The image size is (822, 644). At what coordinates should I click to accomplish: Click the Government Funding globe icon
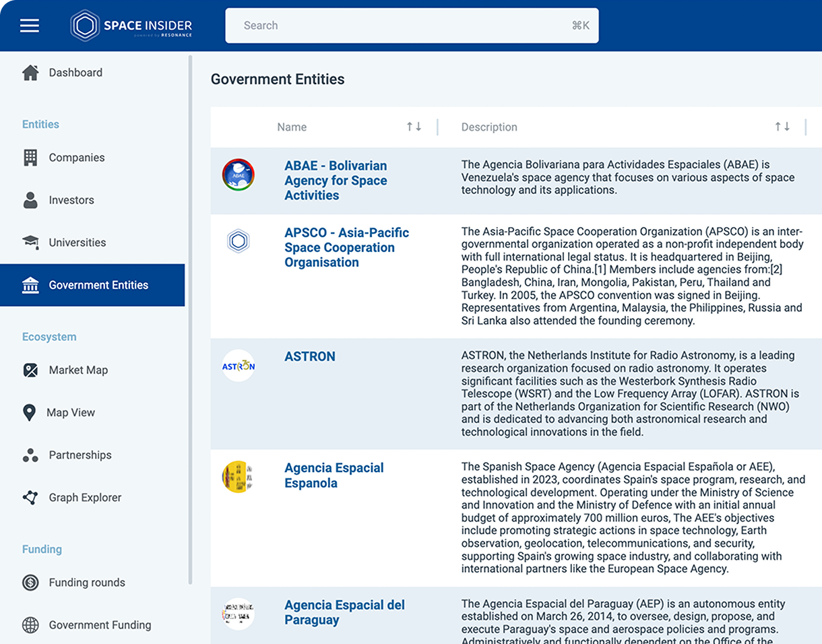pyautogui.click(x=30, y=625)
